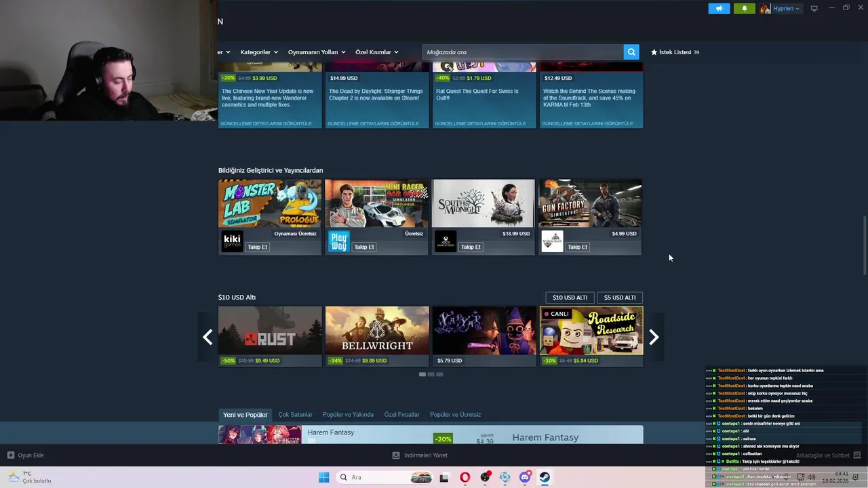This screenshot has height=488, width=868.
Task: Open Opera browser from taskbar
Action: 465,477
